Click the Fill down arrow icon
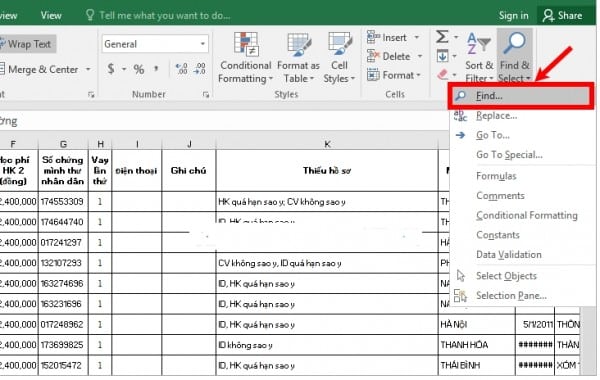The image size is (600, 380). point(443,56)
